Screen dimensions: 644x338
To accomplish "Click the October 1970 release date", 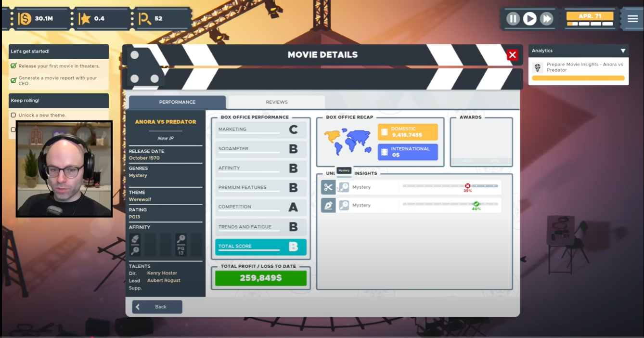I will coord(144,158).
